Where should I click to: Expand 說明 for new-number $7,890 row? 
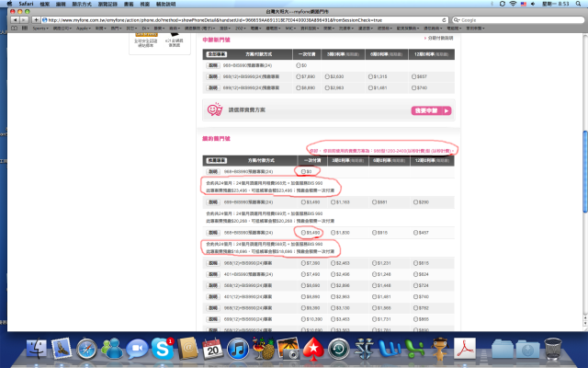point(213,76)
